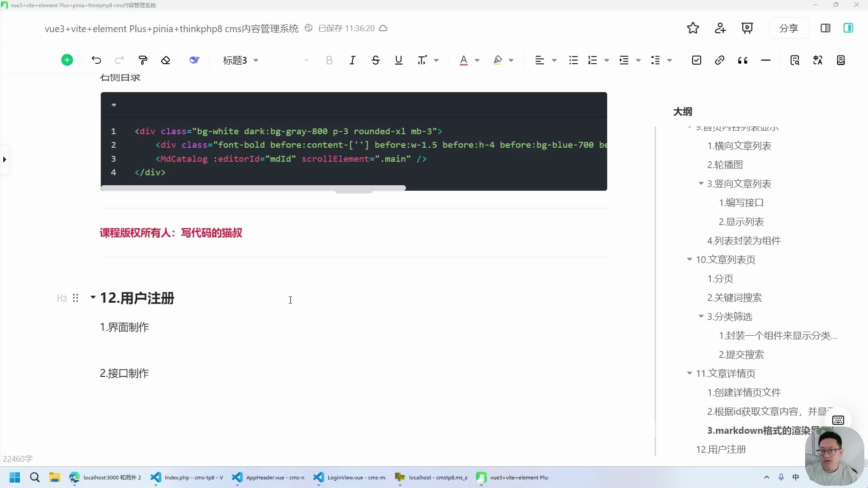Image resolution: width=868 pixels, height=488 pixels.
Task: Open the AI assistant icon in toolbar
Action: [x=194, y=60]
